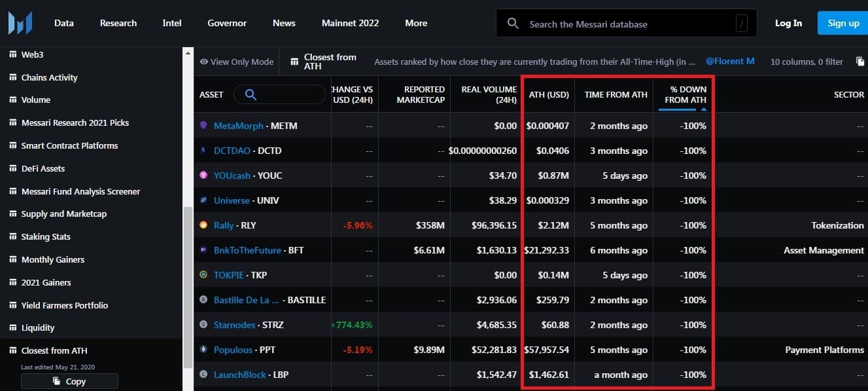The height and width of the screenshot is (391, 868).
Task: Open the MetaMorph asset link
Action: 239,126
